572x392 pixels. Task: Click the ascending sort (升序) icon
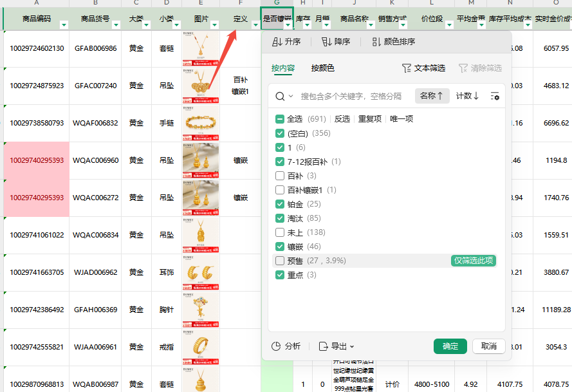[277, 42]
